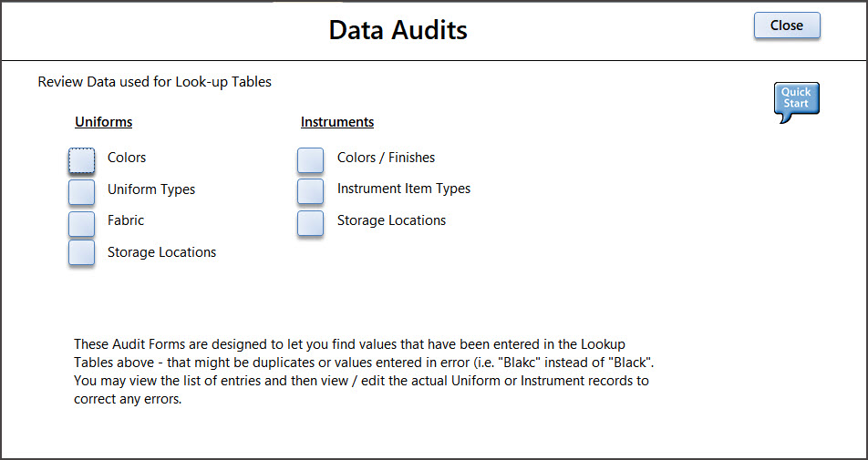Open Colors / Finishes audit square button
The image size is (868, 460).
tap(311, 159)
